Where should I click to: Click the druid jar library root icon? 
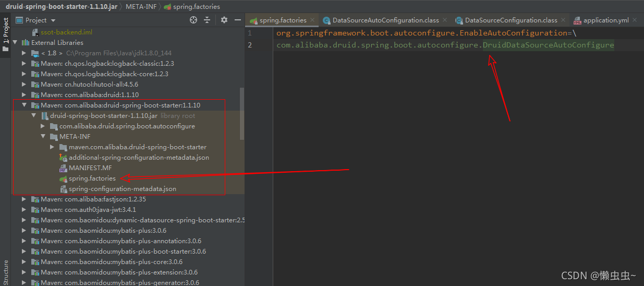click(44, 116)
